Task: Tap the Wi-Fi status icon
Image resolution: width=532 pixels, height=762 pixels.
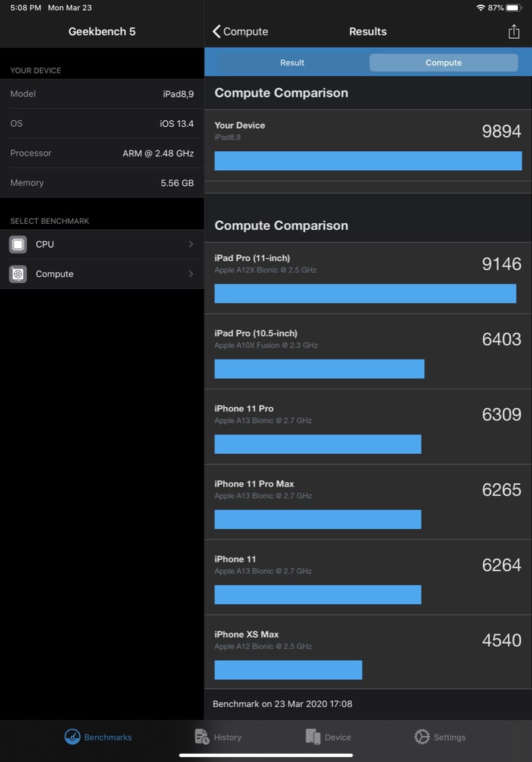Action: (481, 8)
